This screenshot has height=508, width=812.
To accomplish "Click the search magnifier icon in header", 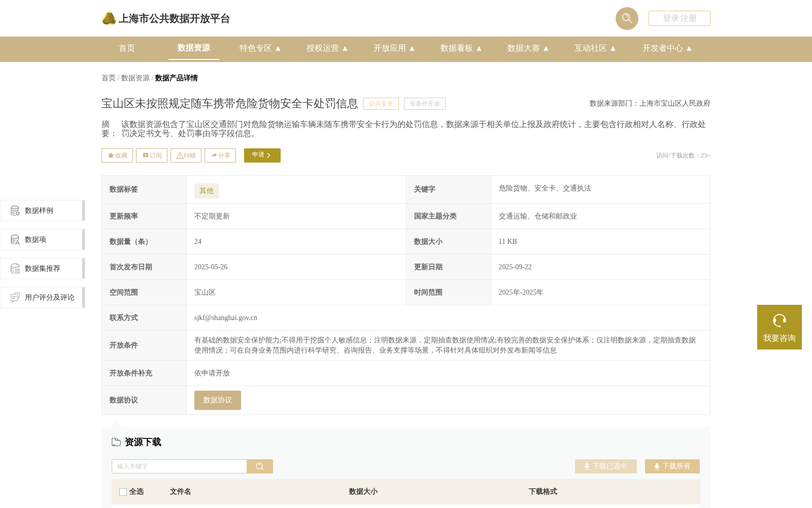I will [627, 18].
